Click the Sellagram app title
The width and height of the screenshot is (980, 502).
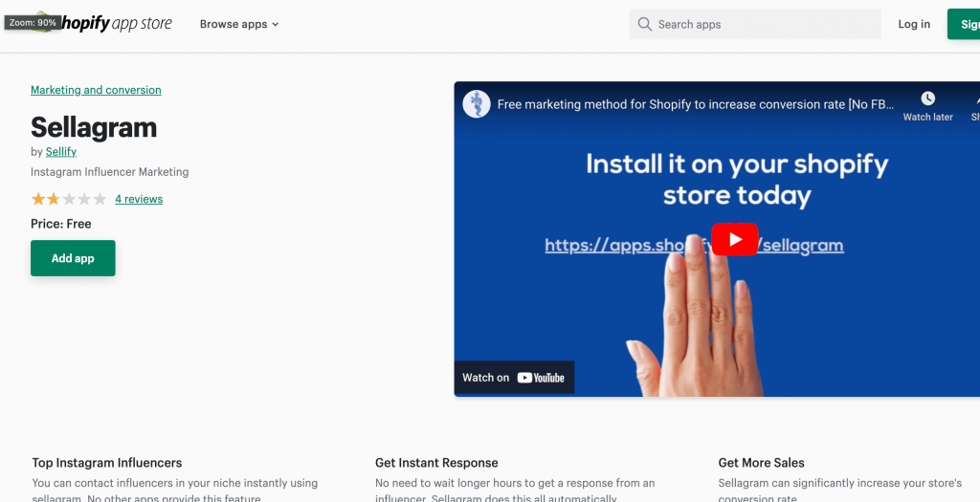coord(94,127)
